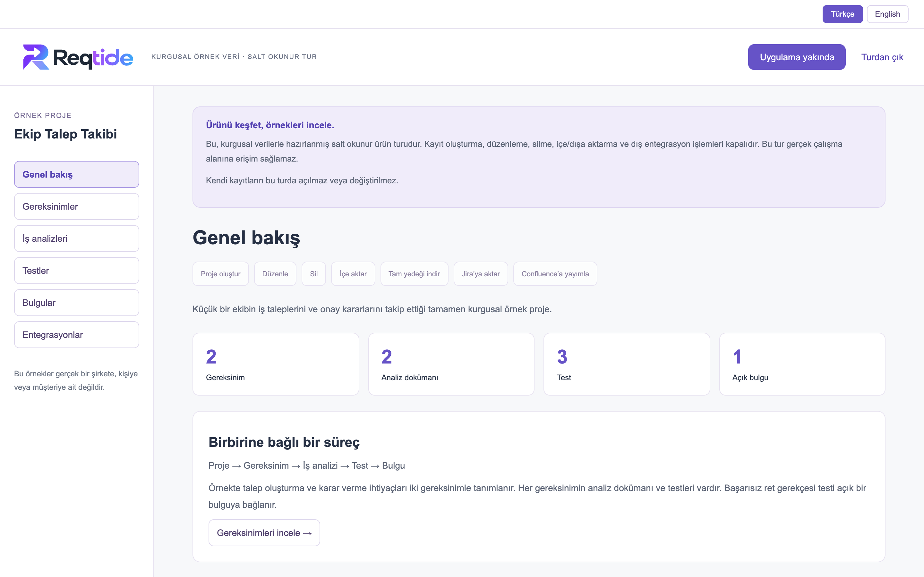Click the İçe aktar button
924x577 pixels.
point(353,274)
